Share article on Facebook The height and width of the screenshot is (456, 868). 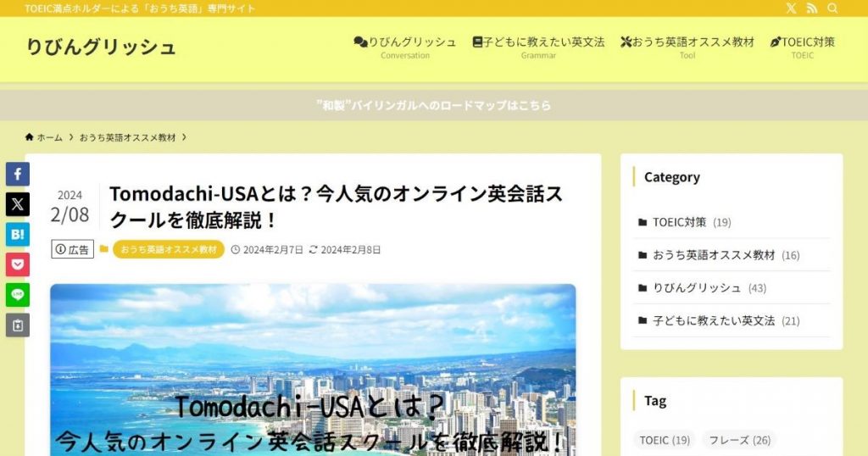(x=18, y=175)
